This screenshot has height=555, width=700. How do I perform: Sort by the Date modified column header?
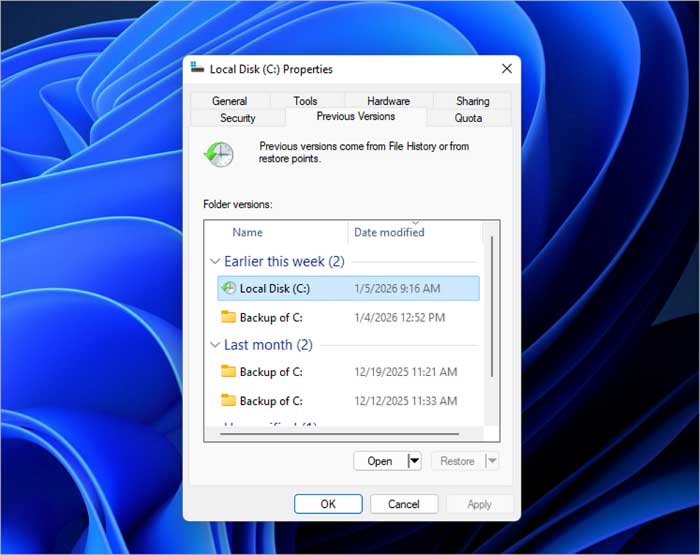[389, 232]
